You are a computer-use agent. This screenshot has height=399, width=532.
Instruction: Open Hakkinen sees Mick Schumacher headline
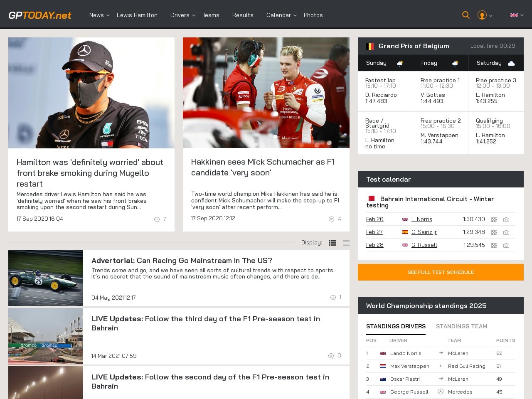click(x=263, y=167)
